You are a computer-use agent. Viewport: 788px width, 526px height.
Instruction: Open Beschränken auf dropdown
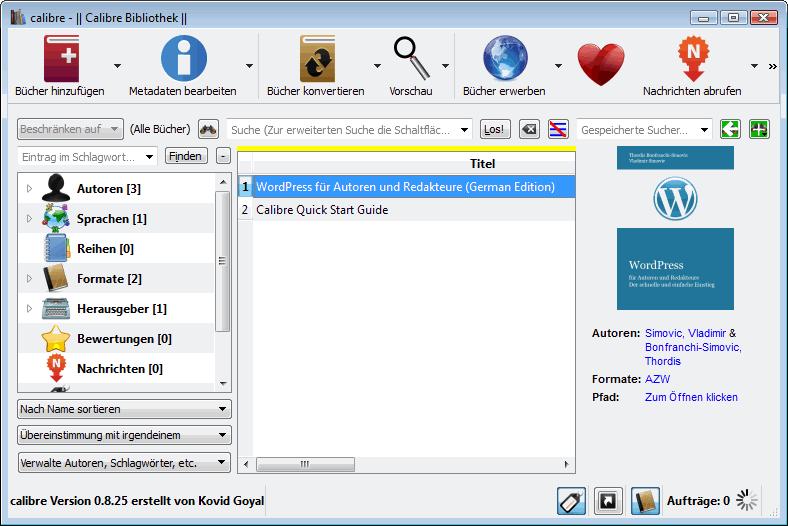[x=70, y=129]
